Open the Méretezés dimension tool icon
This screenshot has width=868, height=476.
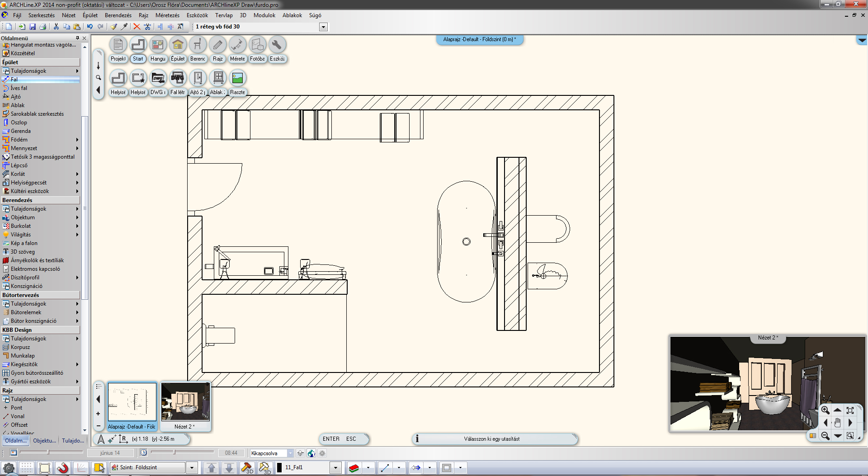click(237, 45)
